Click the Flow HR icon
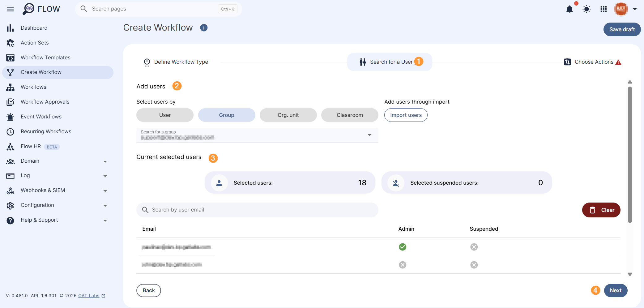 click(x=10, y=147)
